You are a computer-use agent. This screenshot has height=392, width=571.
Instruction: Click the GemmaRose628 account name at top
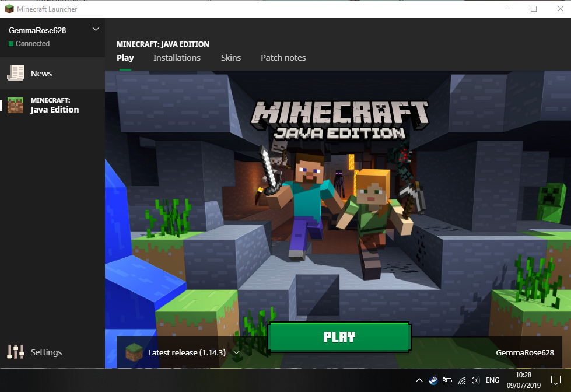[37, 30]
